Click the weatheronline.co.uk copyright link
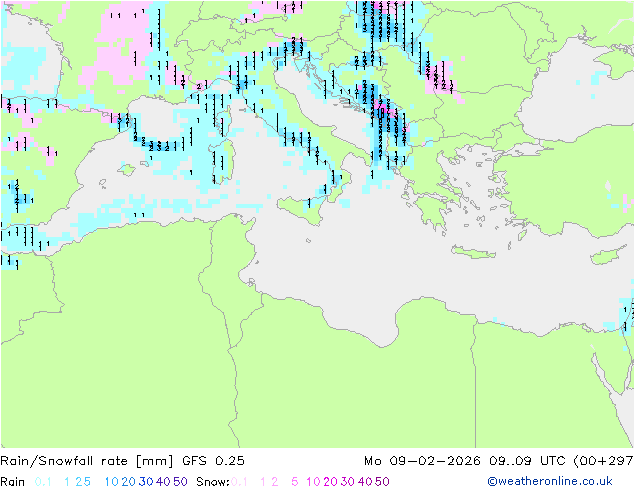Image resolution: width=634 pixels, height=490 pixels. pyautogui.click(x=550, y=482)
